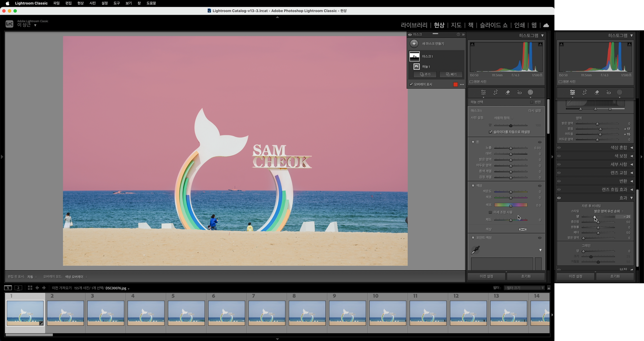Image resolution: width=644 pixels, height=341 pixels.
Task: Click the red overlay color swatch
Action: coord(455,85)
